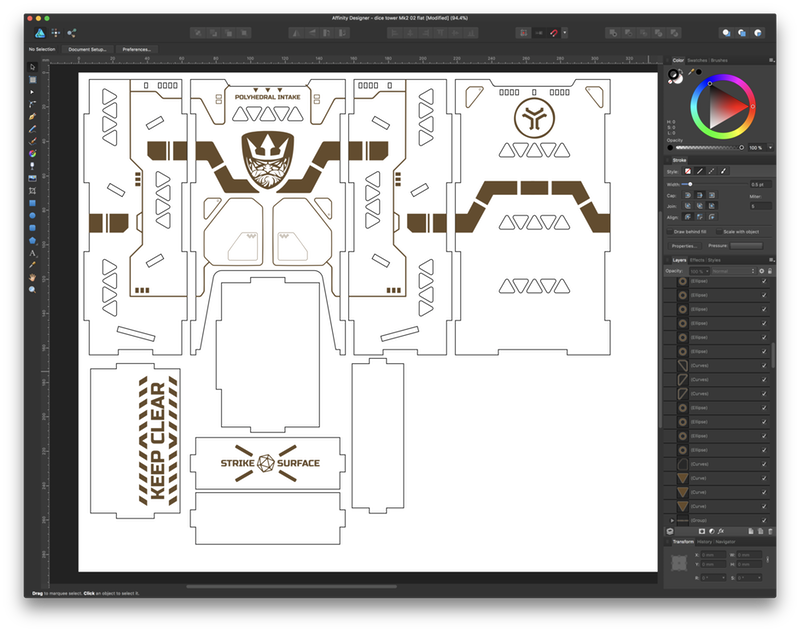Select the Place Image tool

point(32,179)
